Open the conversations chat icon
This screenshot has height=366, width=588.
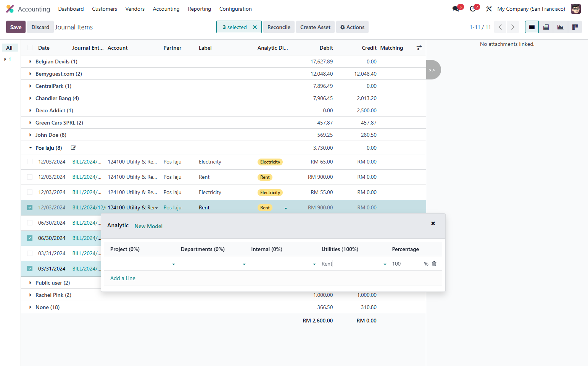(456, 9)
